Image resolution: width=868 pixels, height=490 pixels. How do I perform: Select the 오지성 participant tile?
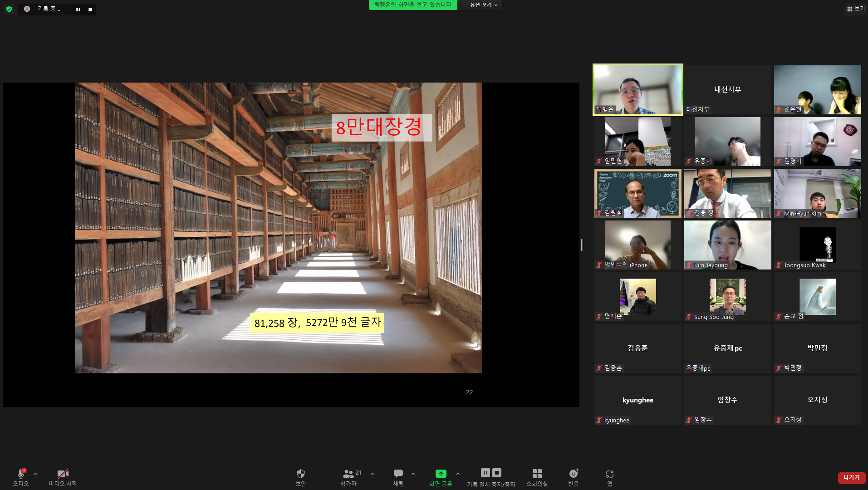818,400
